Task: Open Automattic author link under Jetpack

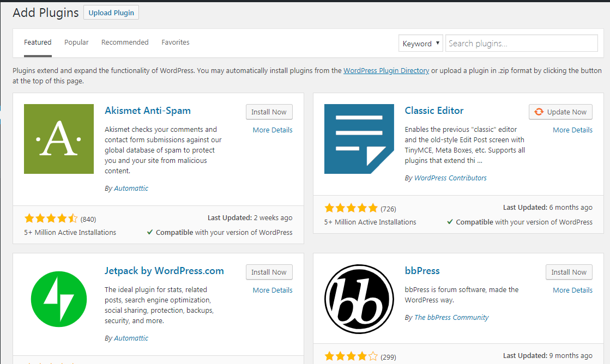Action: tap(131, 338)
